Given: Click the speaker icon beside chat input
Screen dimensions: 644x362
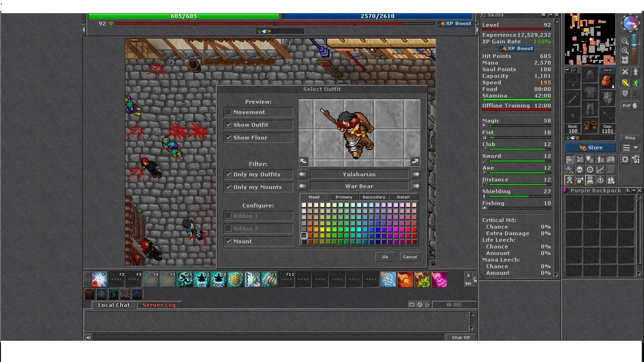Looking at the screenshot, I should tap(88, 337).
